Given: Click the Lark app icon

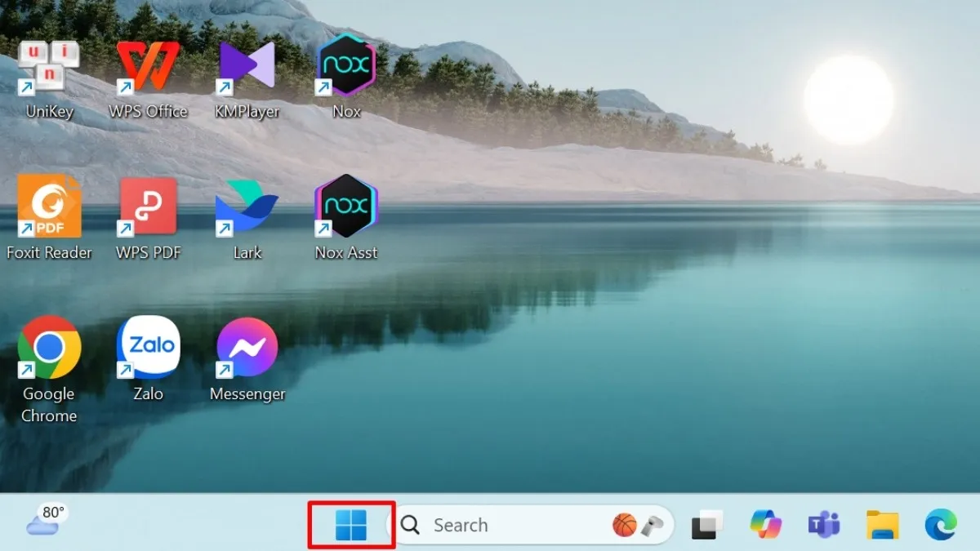Looking at the screenshot, I should (247, 207).
